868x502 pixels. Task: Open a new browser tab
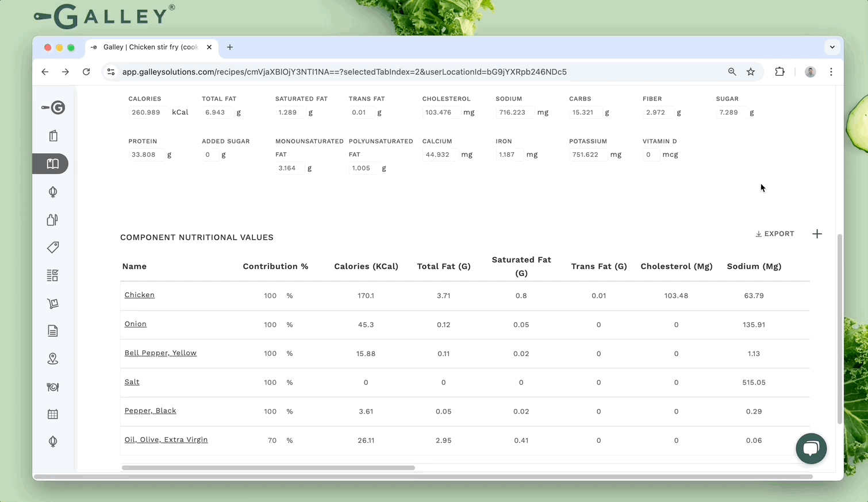[230, 47]
